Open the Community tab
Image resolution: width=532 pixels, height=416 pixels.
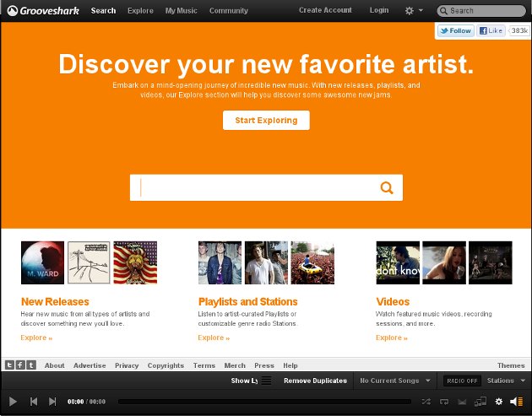click(x=229, y=10)
